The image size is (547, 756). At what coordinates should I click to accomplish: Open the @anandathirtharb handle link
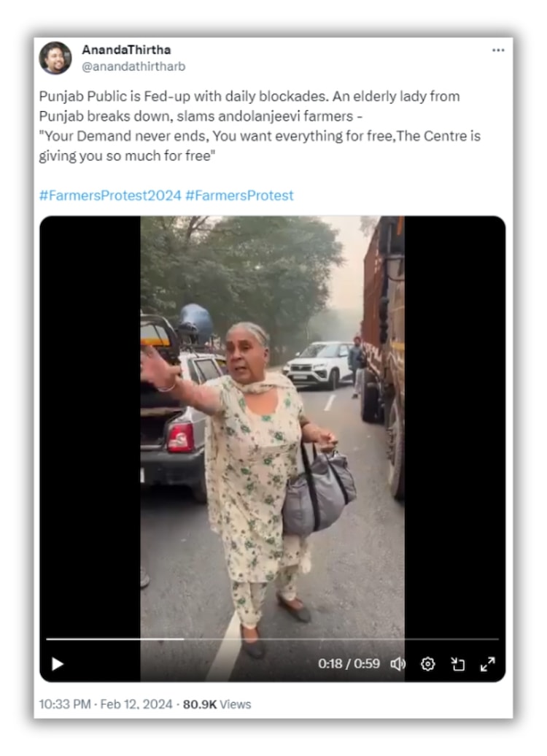(x=133, y=66)
